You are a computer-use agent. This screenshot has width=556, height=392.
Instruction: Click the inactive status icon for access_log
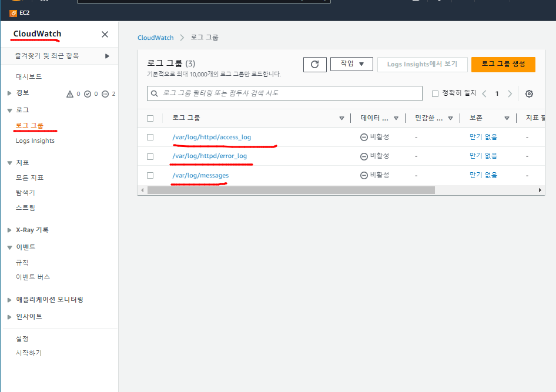click(x=364, y=137)
